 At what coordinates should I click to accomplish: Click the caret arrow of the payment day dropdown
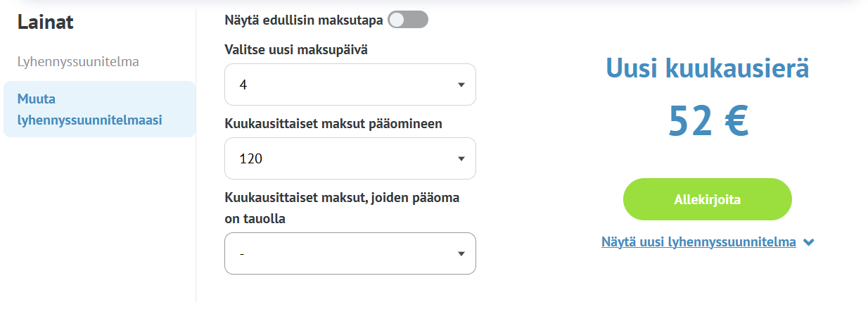[x=461, y=85]
